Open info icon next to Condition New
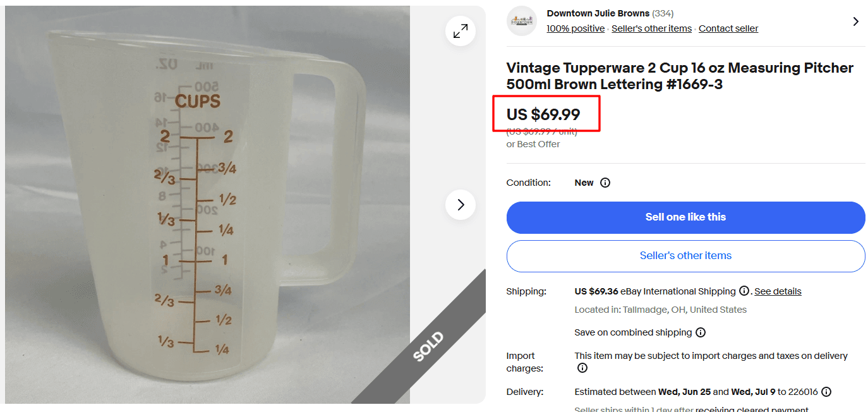 (605, 183)
